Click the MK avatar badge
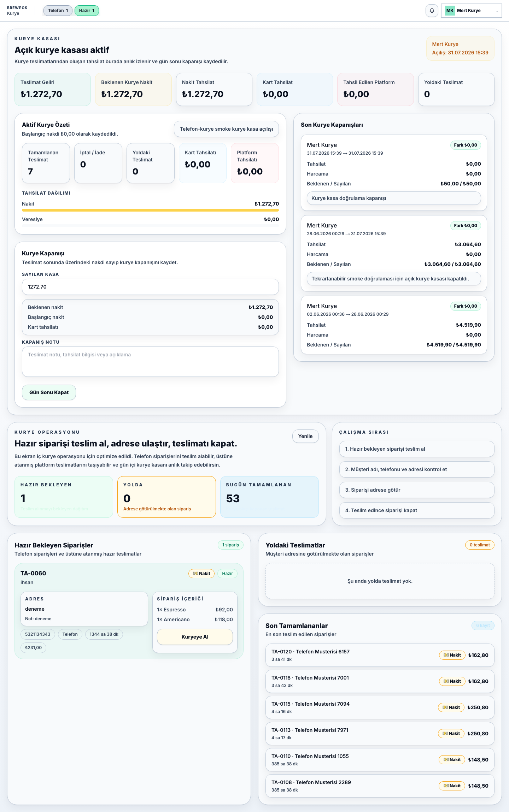 [x=450, y=11]
